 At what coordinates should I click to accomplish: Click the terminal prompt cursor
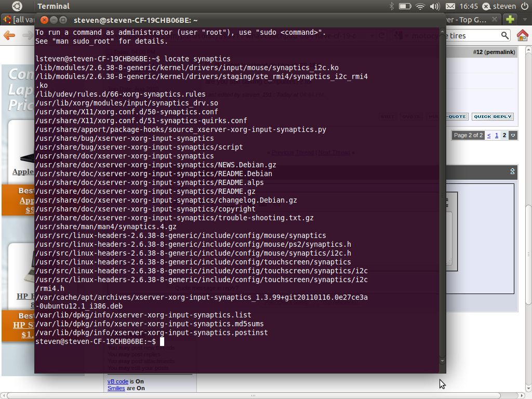162,341
